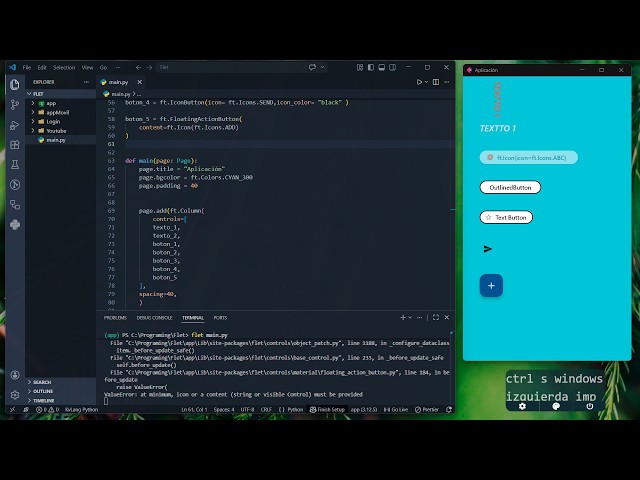The width and height of the screenshot is (640, 480).
Task: Click the send arrow icon button in Aplicación
Action: pos(488,249)
